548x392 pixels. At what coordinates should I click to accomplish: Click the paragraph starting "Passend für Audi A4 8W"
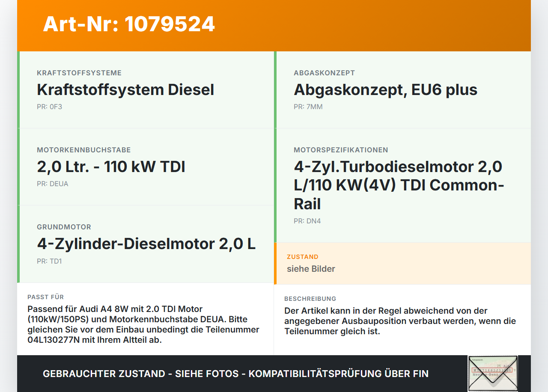(x=143, y=324)
